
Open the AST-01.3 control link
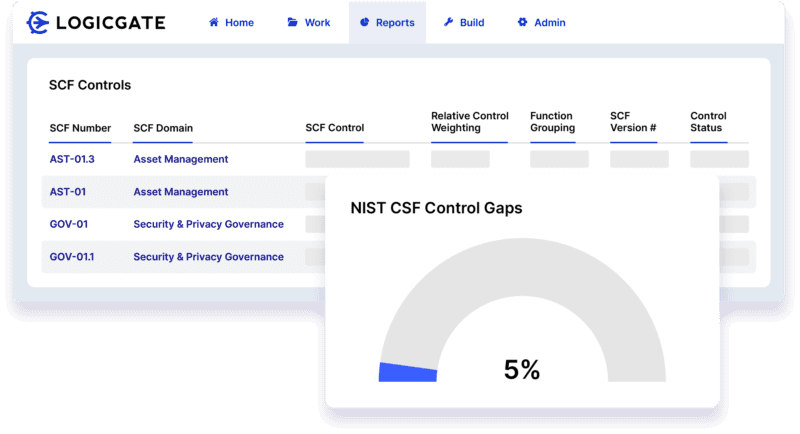pyautogui.click(x=72, y=159)
